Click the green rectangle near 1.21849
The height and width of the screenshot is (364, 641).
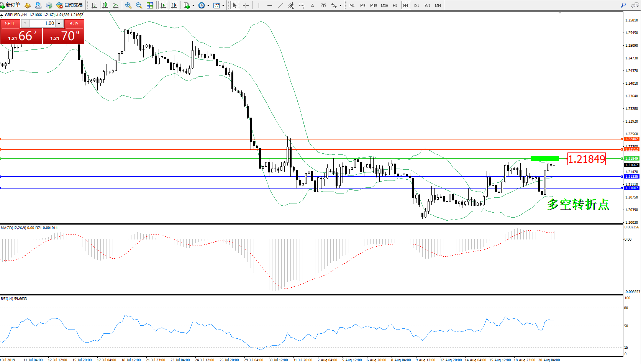(544, 158)
